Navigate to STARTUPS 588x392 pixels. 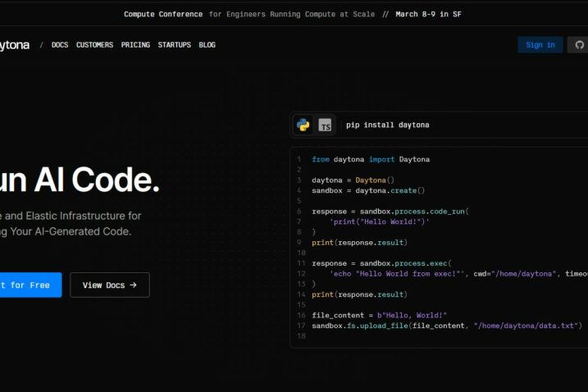pyautogui.click(x=174, y=45)
